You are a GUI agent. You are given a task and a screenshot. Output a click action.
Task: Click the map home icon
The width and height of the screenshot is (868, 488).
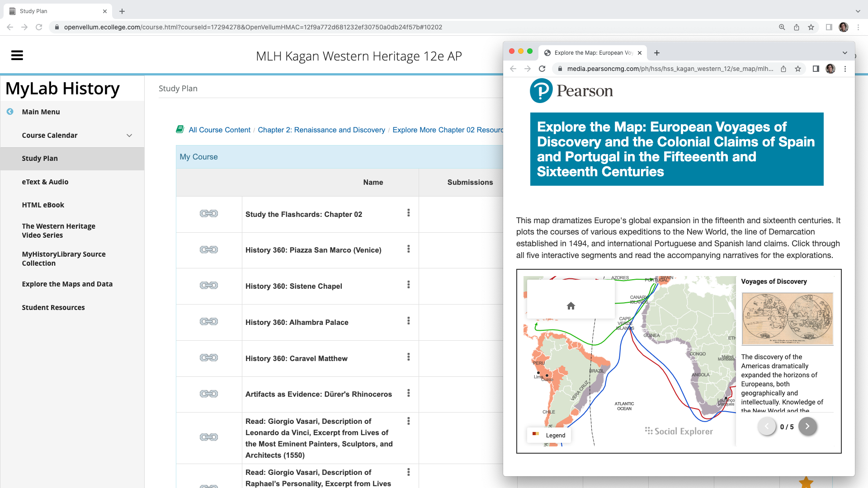pos(571,306)
